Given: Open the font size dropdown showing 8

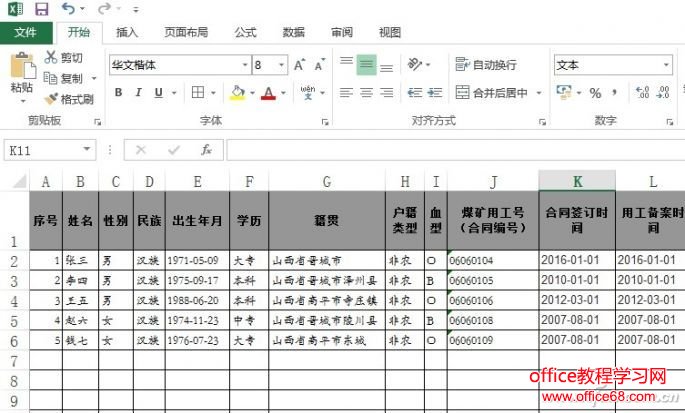Looking at the screenshot, I should tap(281, 65).
